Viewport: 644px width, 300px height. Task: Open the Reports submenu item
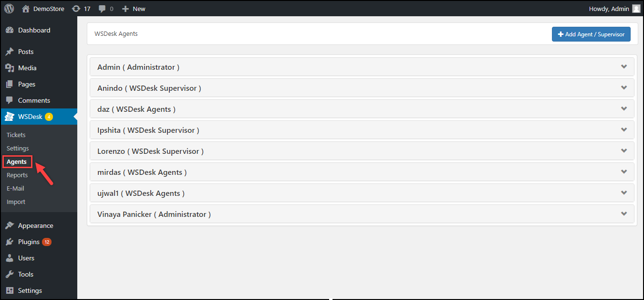17,175
